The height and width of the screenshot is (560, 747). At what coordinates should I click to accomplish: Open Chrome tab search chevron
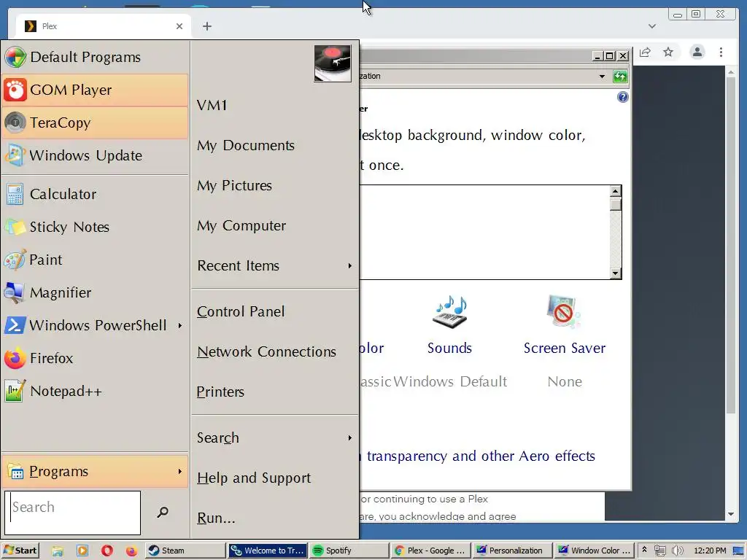coord(652,26)
